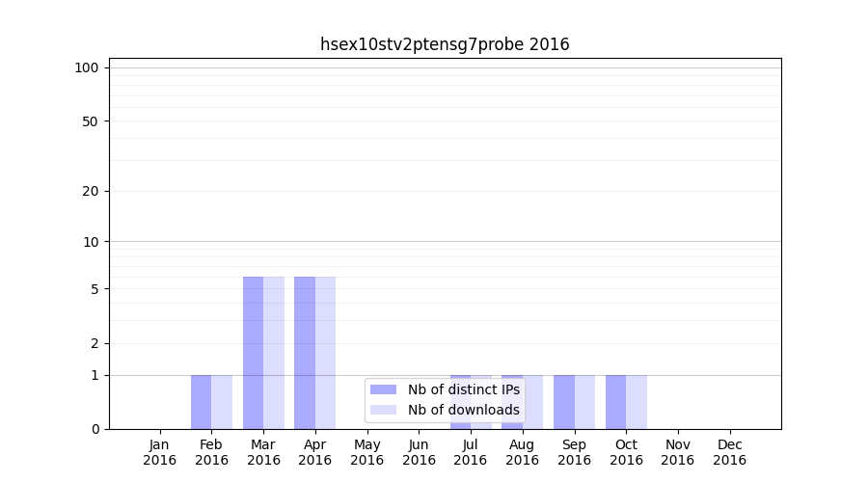Click the 'Nb of distinct IPs' legend swatch
The image size is (868, 482).
[383, 389]
